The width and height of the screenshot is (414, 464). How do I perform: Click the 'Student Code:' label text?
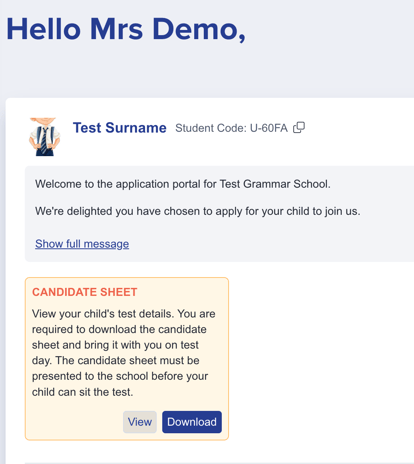(x=211, y=128)
